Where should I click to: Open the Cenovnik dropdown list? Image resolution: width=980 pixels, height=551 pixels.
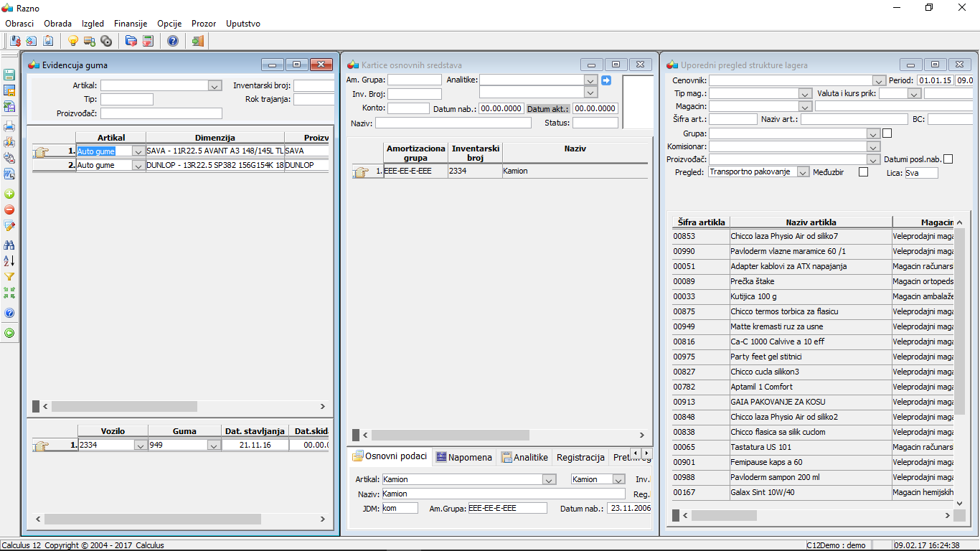[879, 81]
